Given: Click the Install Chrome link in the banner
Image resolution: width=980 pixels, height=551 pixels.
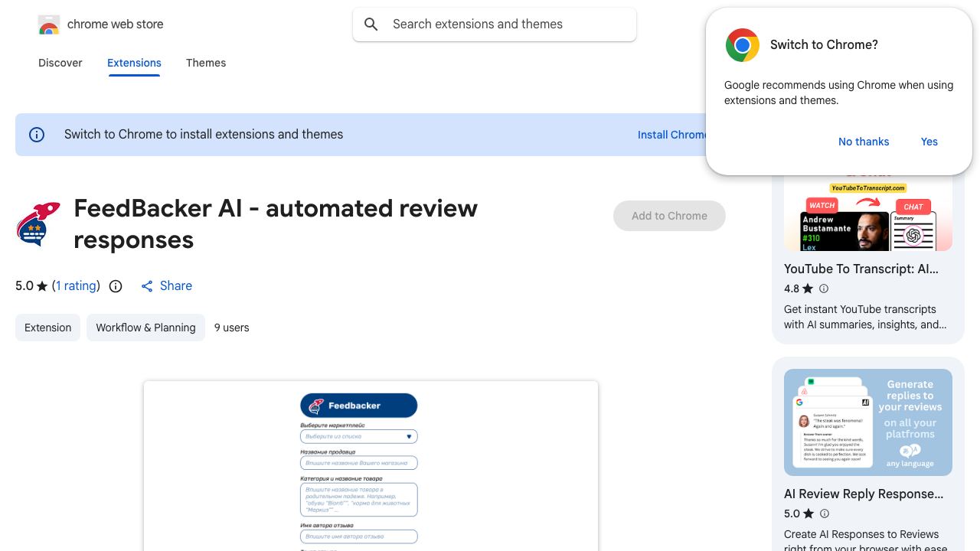Looking at the screenshot, I should click(x=672, y=135).
